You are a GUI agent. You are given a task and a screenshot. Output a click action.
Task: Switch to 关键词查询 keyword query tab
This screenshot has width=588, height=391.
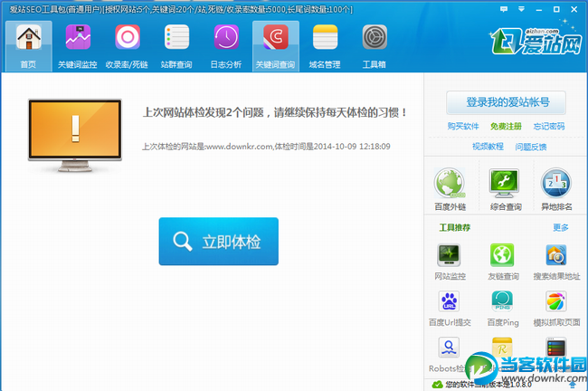tap(276, 46)
